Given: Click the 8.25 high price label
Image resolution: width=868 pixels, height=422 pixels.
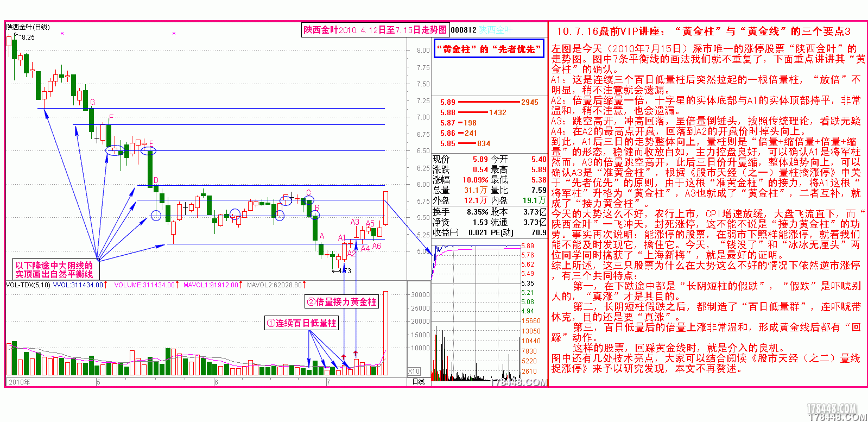Looking at the screenshot, I should (x=28, y=37).
